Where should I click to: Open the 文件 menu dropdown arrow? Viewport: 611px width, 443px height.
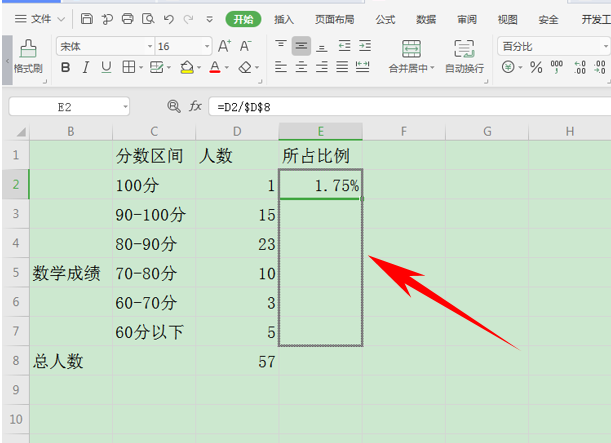tap(61, 19)
